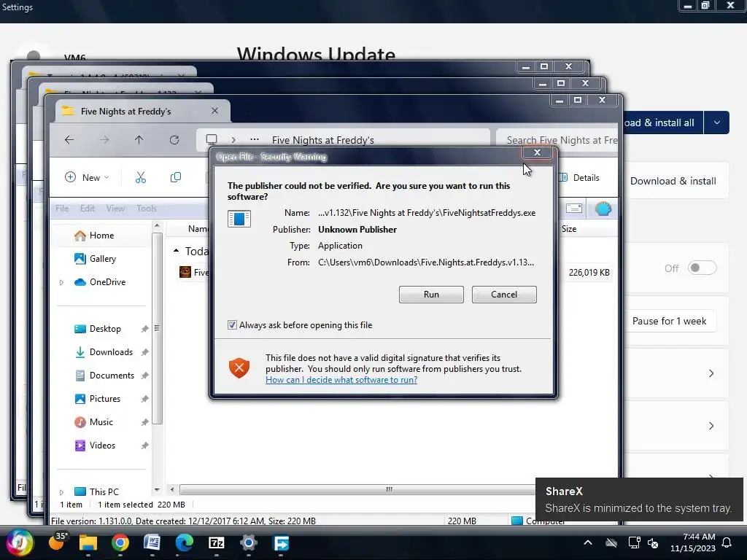Click the red shield warning icon

pos(239,368)
